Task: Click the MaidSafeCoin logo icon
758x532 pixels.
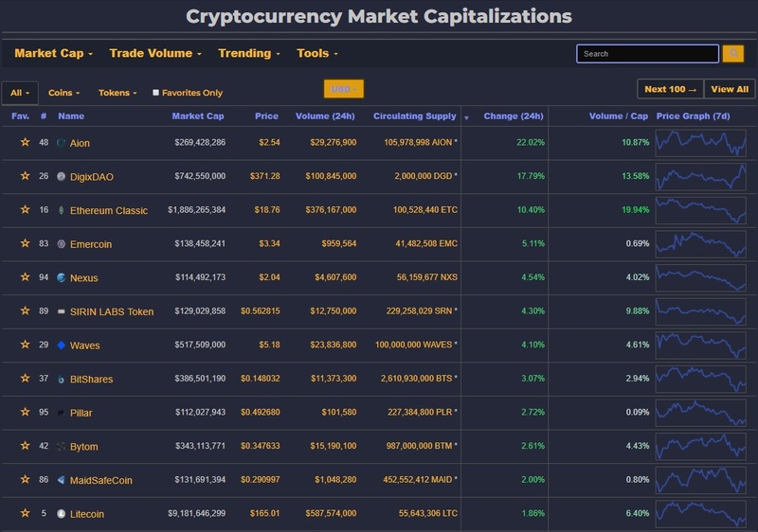Action: (x=61, y=480)
